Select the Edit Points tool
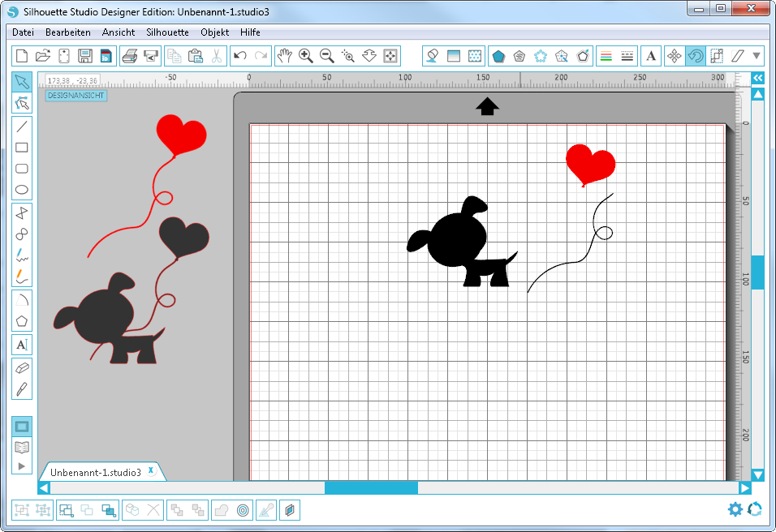The image size is (776, 532). tap(23, 103)
